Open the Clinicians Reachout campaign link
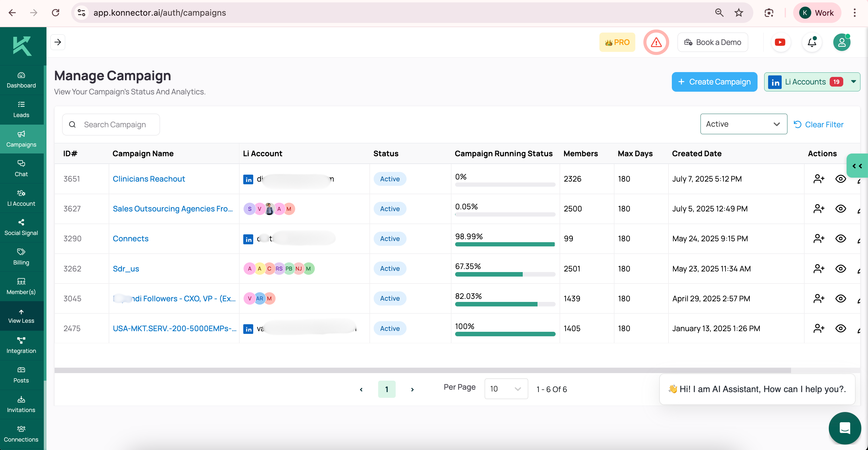The height and width of the screenshot is (450, 868). coord(148,179)
